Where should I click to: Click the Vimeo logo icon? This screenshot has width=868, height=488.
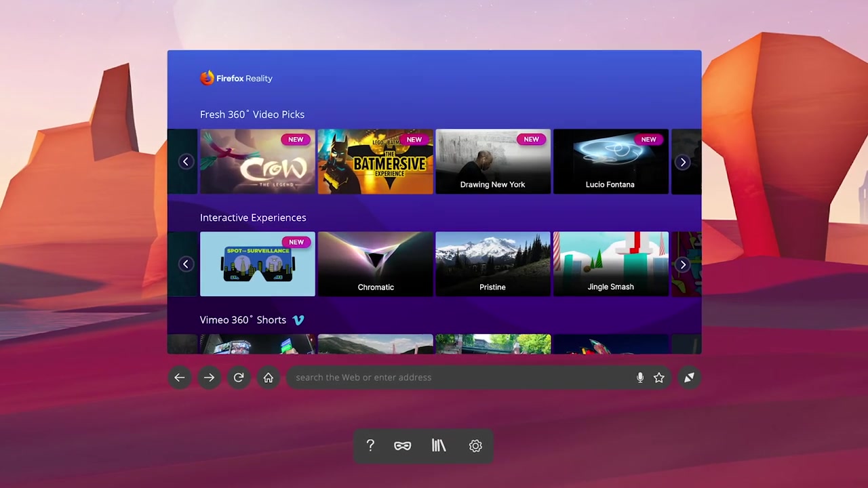(x=298, y=320)
